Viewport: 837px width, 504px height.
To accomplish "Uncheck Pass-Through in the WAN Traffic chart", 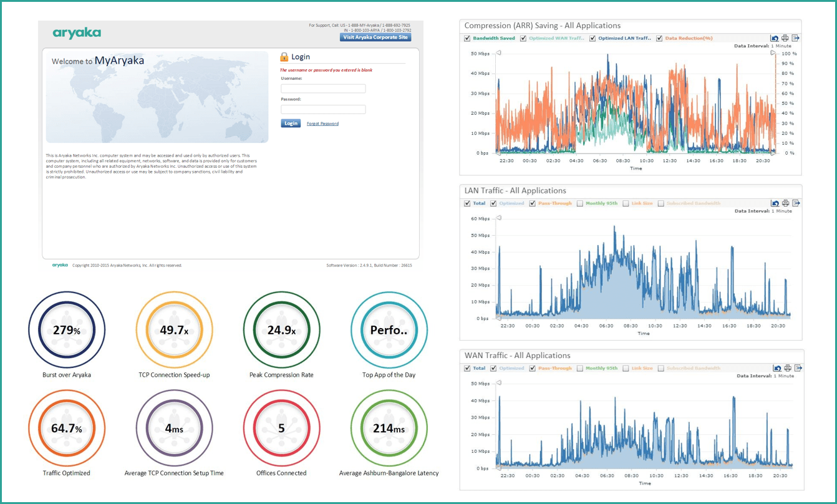I will click(532, 368).
